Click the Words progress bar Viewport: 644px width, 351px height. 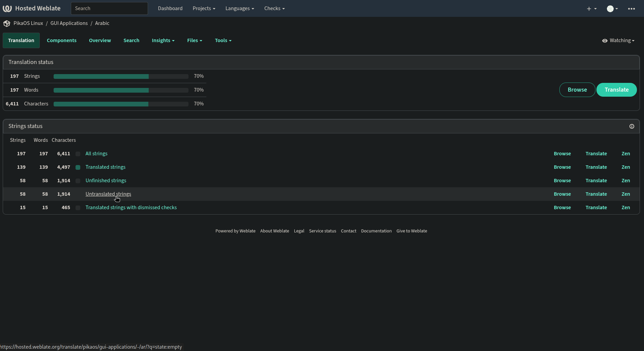(x=121, y=90)
